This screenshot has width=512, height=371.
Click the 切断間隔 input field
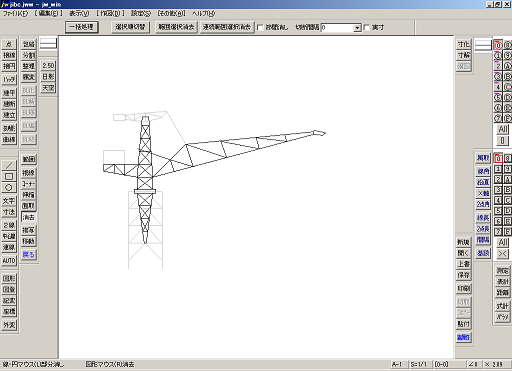337,28
